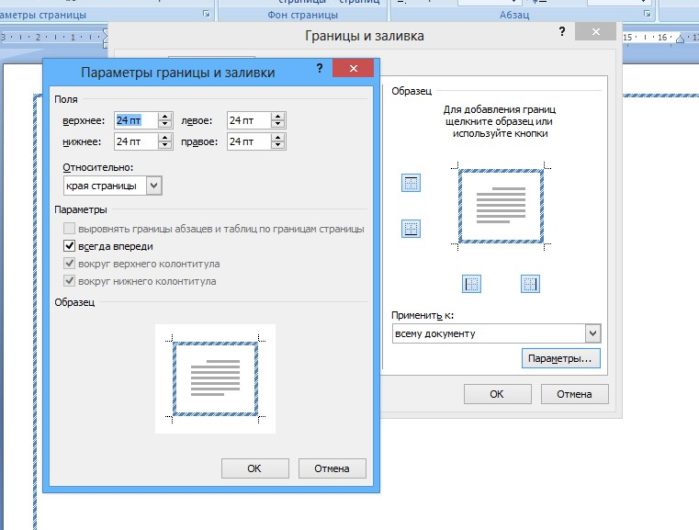Toggle right border button under the preview
Viewport: 699px width, 530px height.
tap(530, 284)
